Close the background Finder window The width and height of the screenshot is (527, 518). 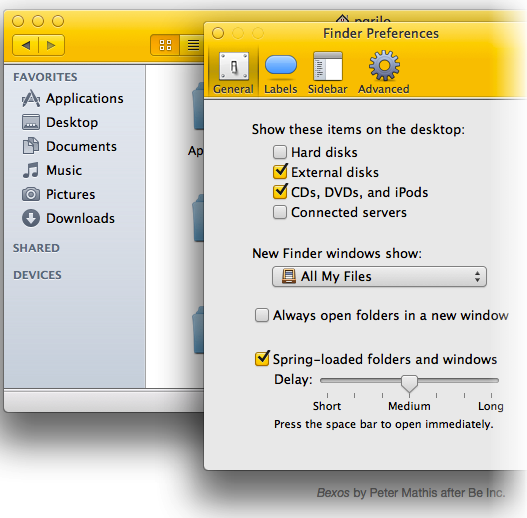18,21
